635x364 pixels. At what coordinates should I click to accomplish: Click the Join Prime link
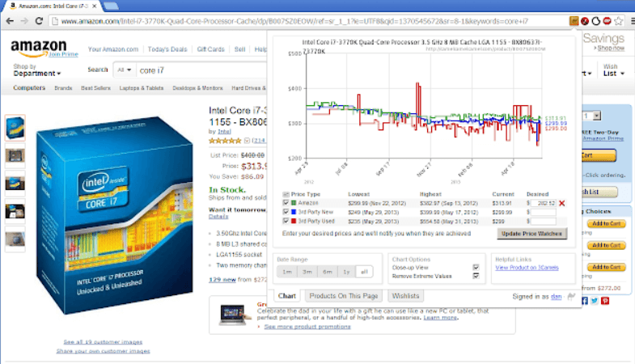64,54
